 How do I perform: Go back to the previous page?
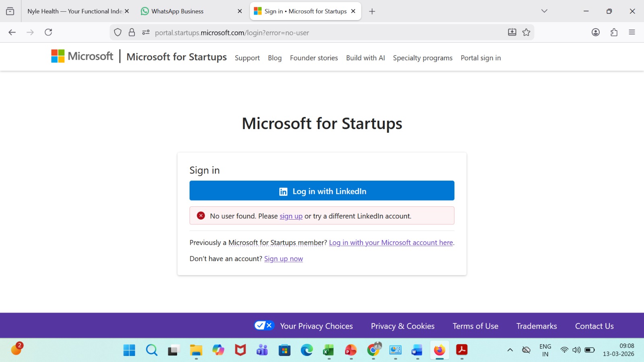(12, 32)
